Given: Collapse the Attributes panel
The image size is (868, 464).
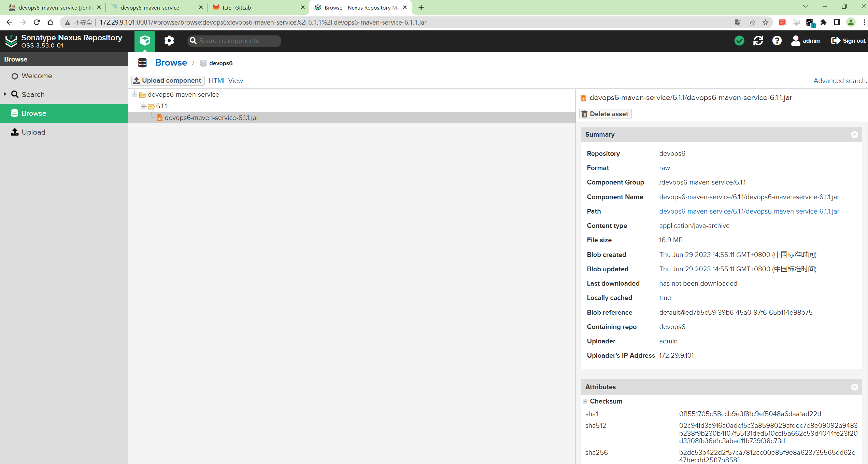Looking at the screenshot, I should [x=854, y=387].
